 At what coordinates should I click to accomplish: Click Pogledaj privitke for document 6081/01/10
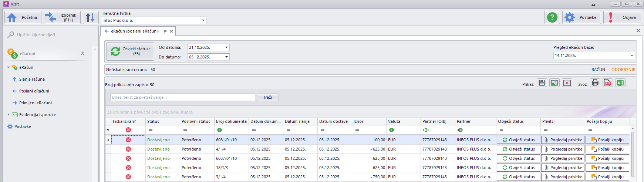click(x=563, y=140)
